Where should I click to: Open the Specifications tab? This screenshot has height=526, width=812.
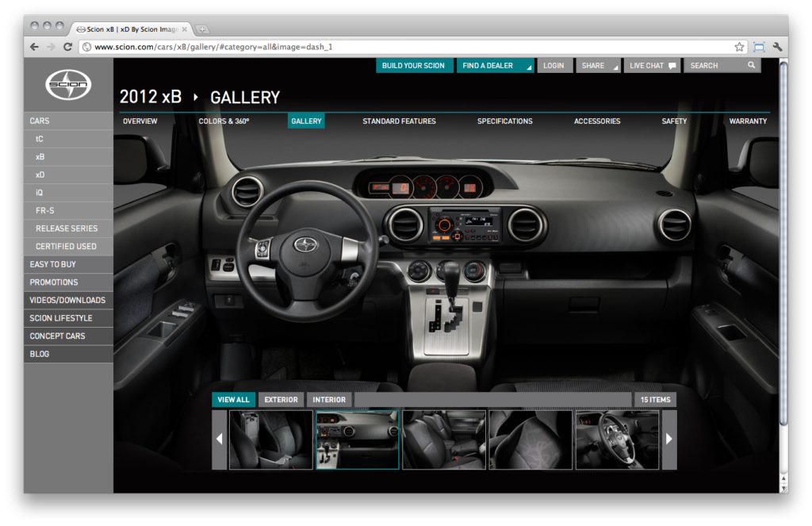click(505, 121)
